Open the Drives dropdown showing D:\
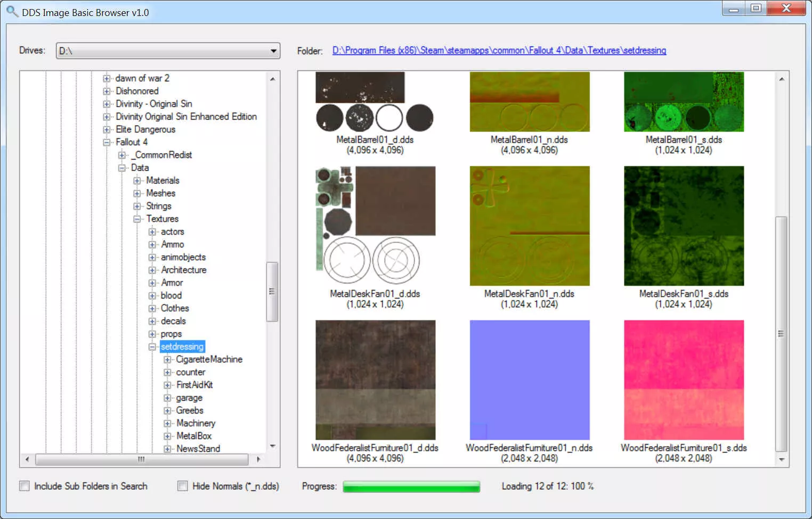 click(168, 51)
